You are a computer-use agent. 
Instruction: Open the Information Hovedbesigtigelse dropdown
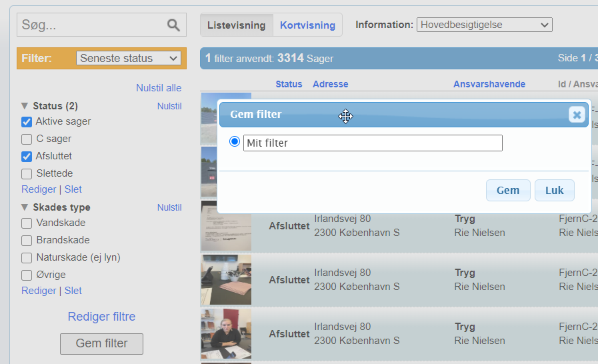484,25
